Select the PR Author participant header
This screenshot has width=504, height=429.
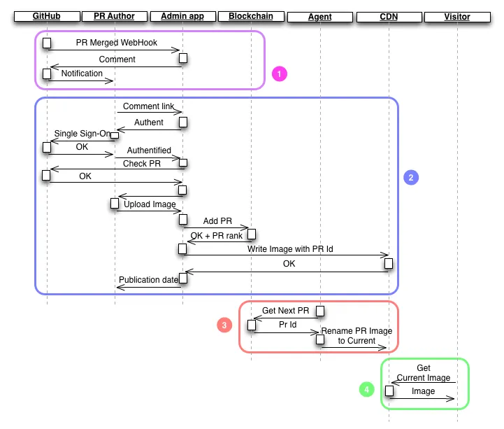click(115, 16)
